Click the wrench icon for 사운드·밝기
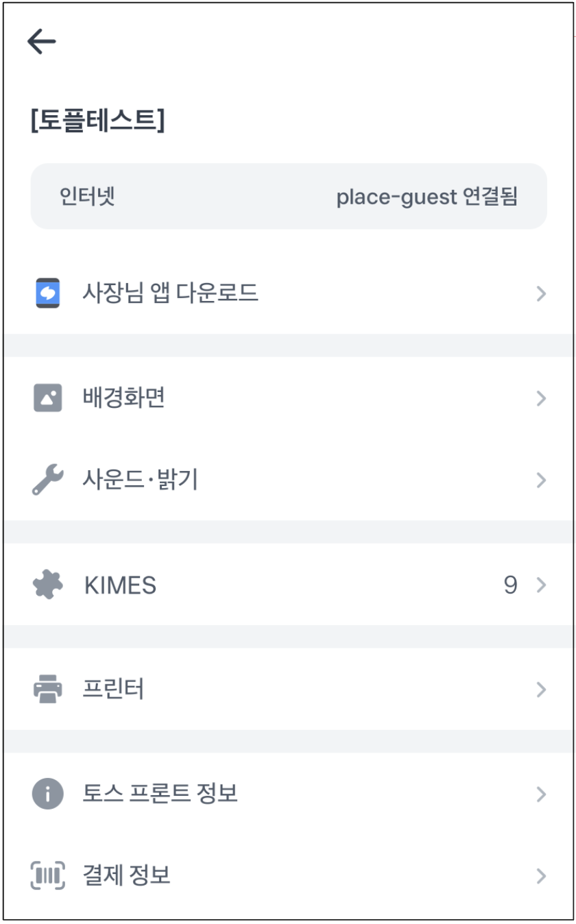 coord(48,480)
